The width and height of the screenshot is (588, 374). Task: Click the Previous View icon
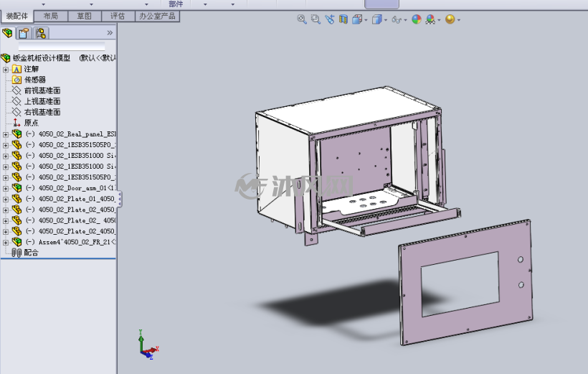coord(329,19)
